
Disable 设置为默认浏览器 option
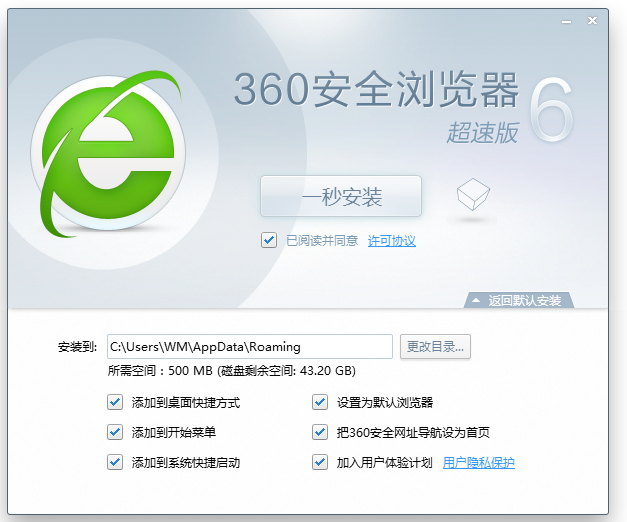[320, 402]
